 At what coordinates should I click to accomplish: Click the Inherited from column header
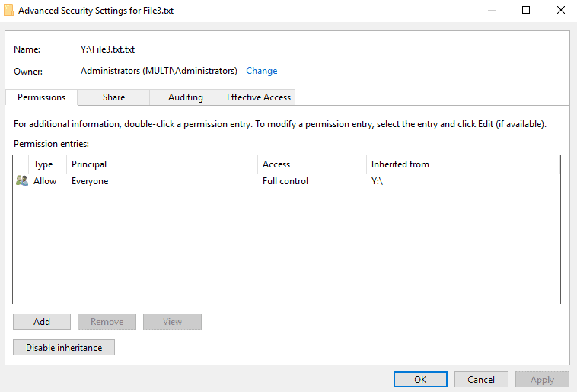pyautogui.click(x=400, y=164)
